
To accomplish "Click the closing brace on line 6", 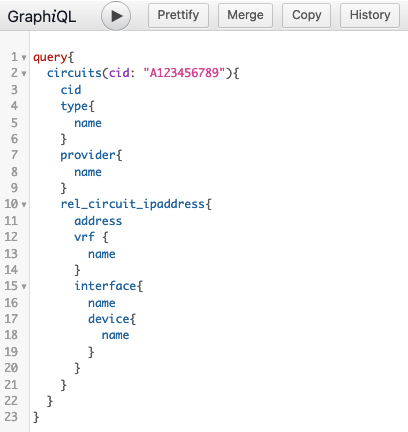I will point(64,139).
